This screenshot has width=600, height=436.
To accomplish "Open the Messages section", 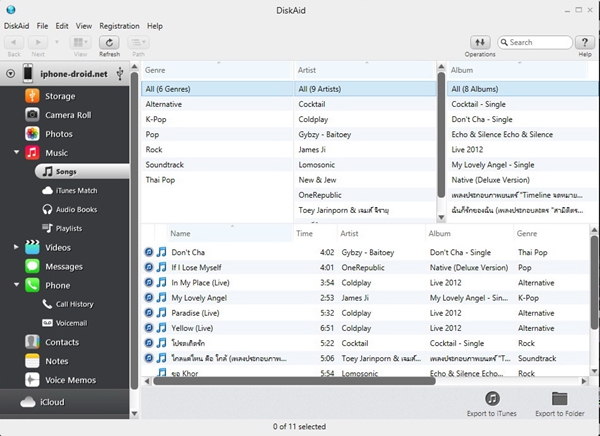I will tap(54, 266).
